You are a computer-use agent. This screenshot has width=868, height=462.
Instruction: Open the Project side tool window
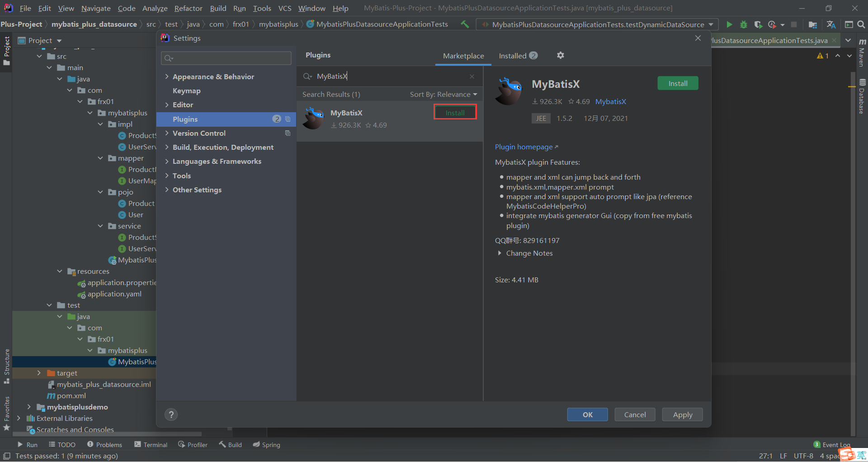6,51
